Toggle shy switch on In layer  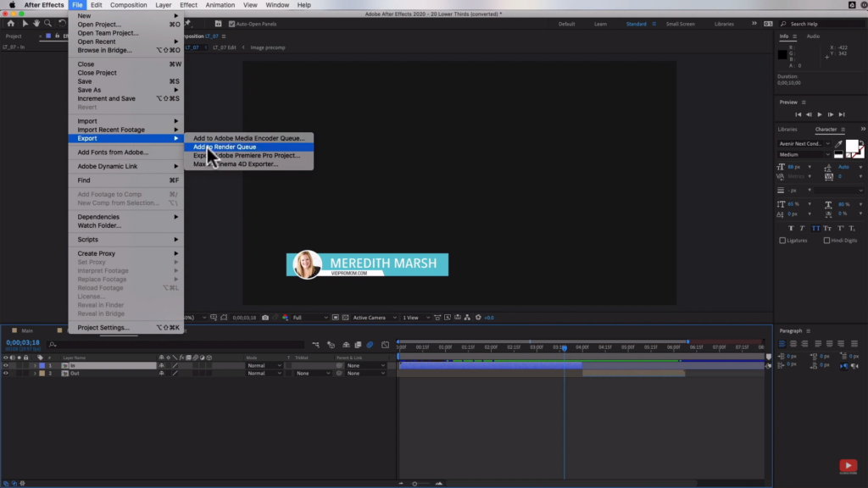point(162,366)
